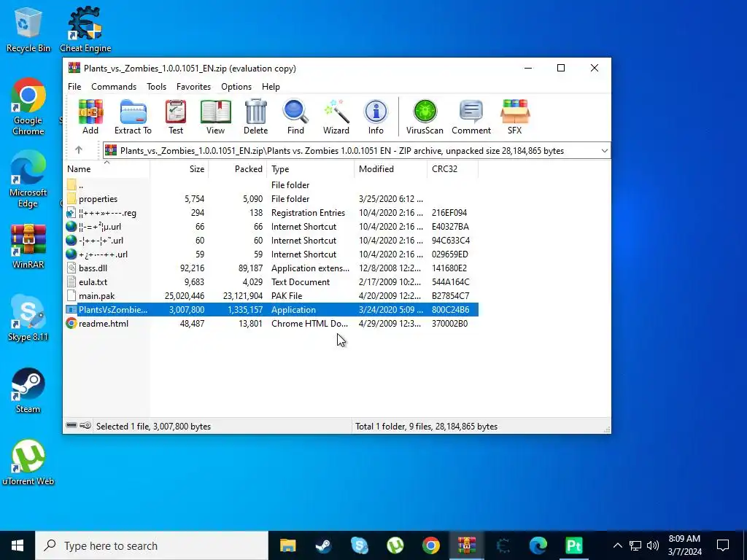Open File Explorer from the taskbar
Screen dimensions: 747x560
click(x=287, y=545)
